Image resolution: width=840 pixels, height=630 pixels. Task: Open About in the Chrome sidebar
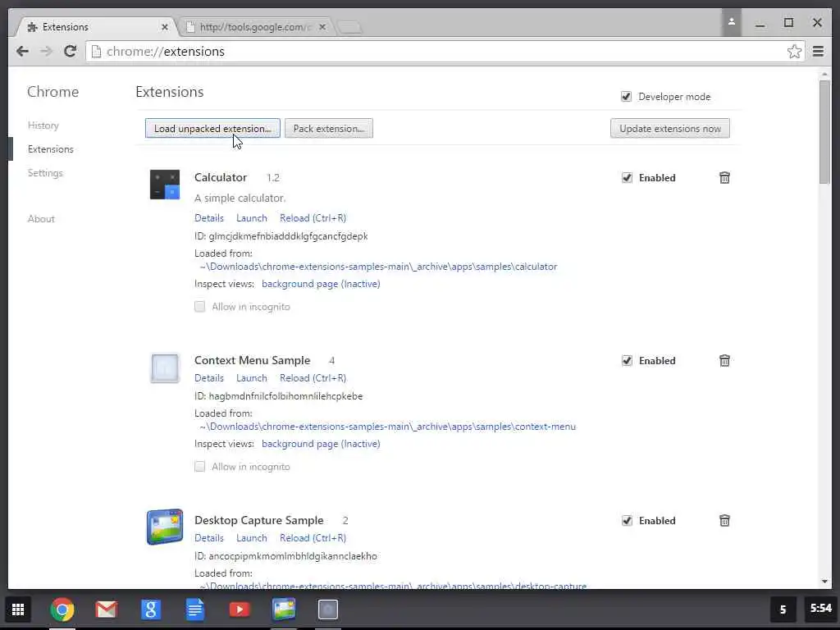tap(41, 218)
